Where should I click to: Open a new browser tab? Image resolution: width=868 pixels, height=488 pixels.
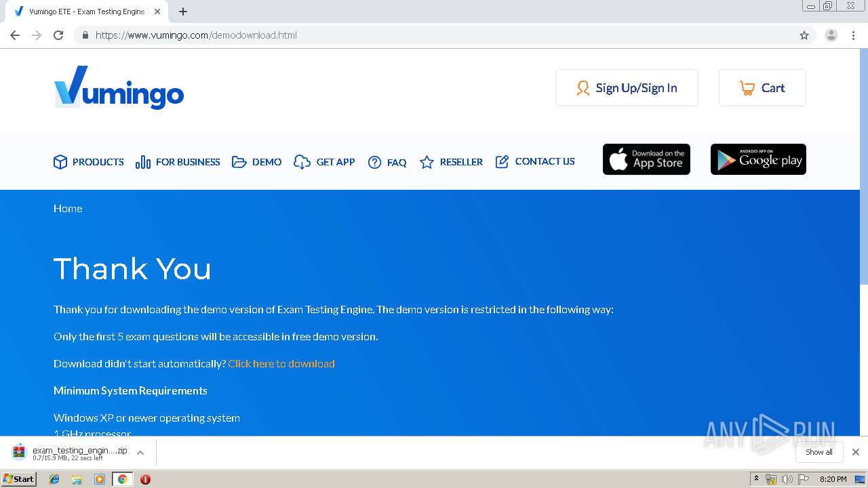pos(183,12)
